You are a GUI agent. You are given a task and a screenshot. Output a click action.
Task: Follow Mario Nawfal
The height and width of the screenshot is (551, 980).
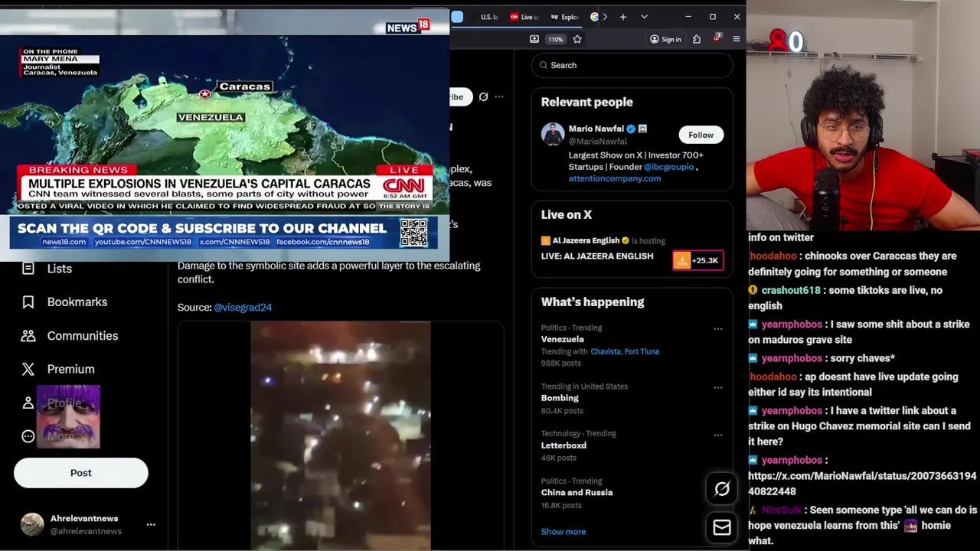701,135
